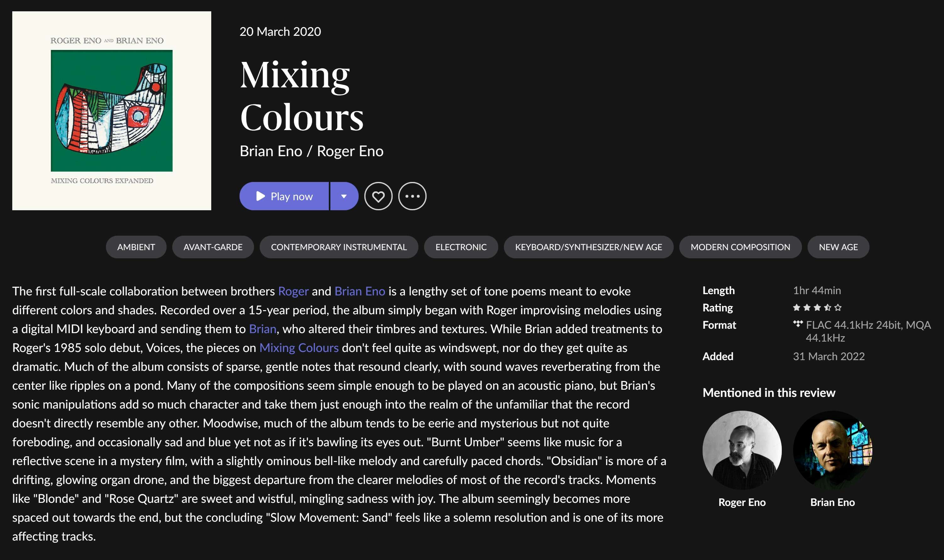Open Brian Eno's round artist photo

pos(833,450)
